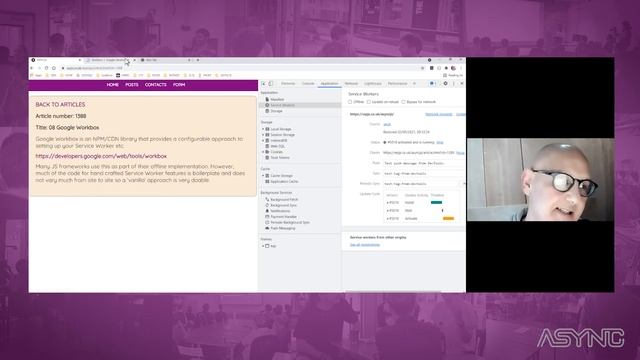Open POSTS in the site navigation
This screenshot has width=640, height=360.
132,85
